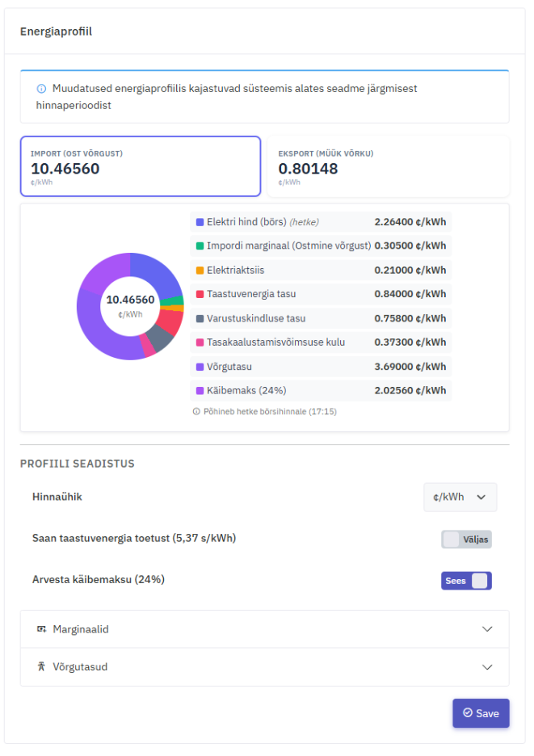
Task: Click the info icon in the notice banner
Action: 41,89
